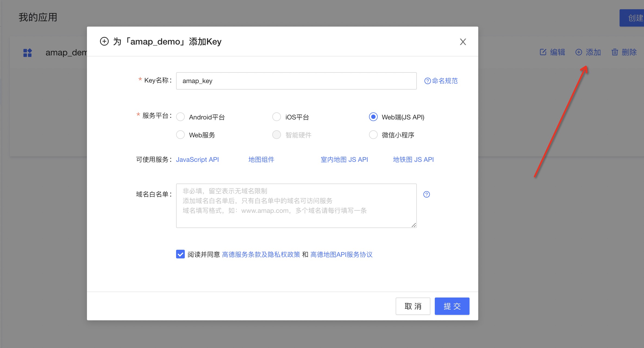Select the iOS平台 radio option
The image size is (644, 348).
coord(277,117)
